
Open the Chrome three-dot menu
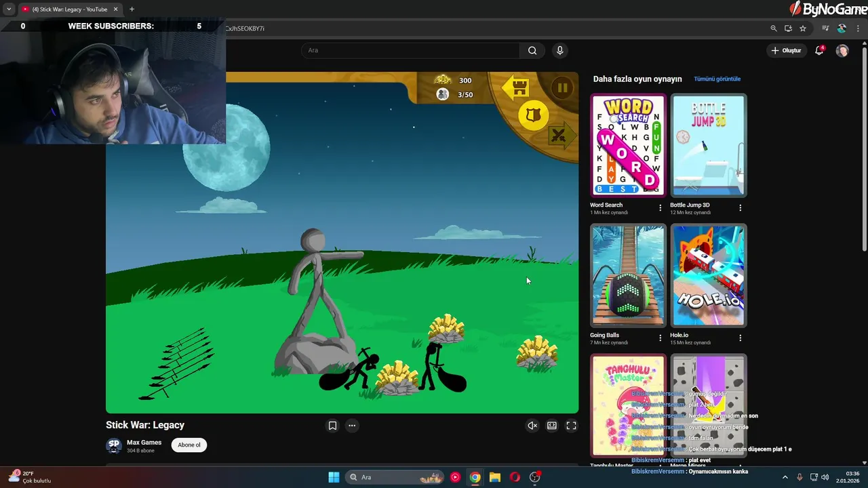click(x=858, y=28)
